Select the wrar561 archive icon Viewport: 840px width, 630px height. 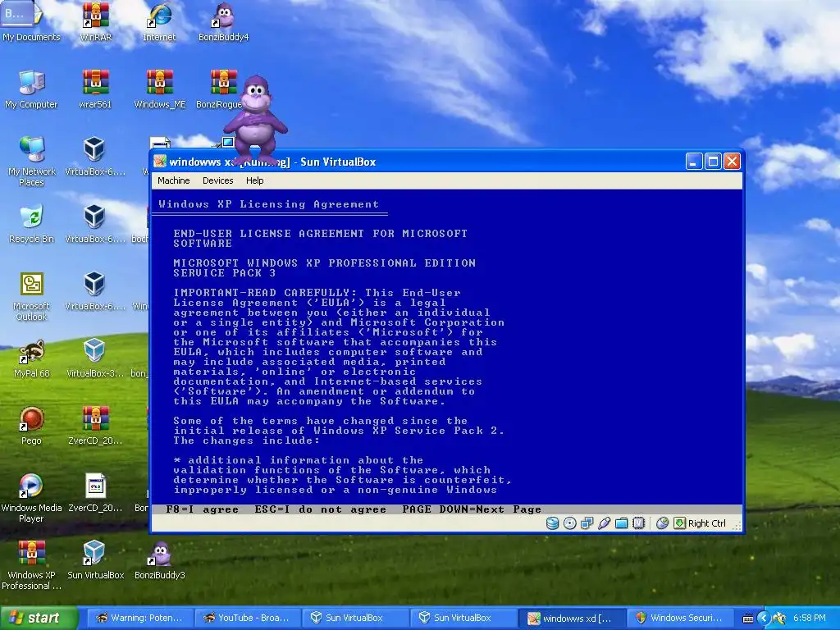click(95, 89)
